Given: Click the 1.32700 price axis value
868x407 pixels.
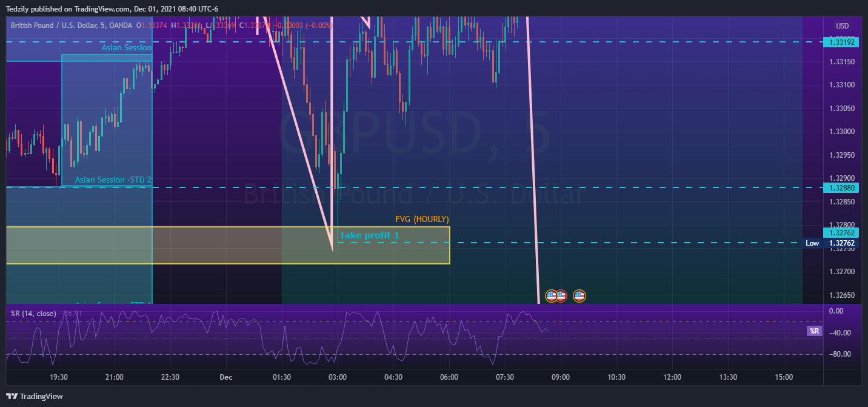Looking at the screenshot, I should (842, 272).
